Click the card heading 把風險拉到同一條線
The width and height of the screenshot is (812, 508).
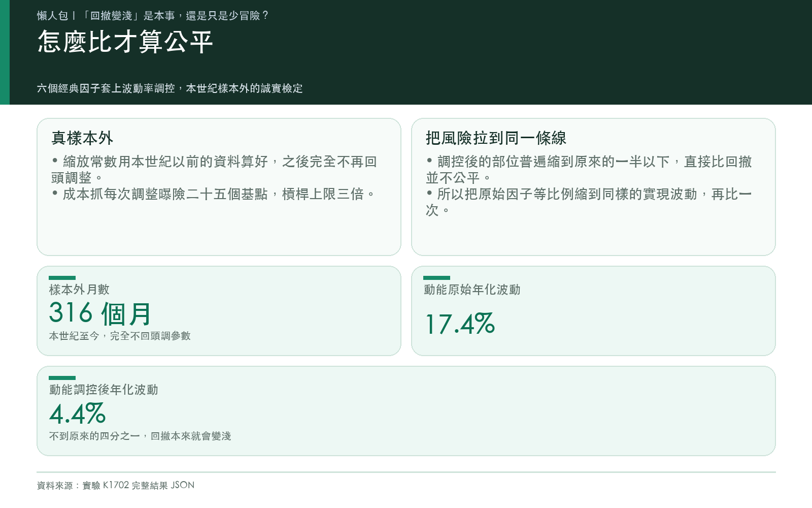(x=496, y=138)
